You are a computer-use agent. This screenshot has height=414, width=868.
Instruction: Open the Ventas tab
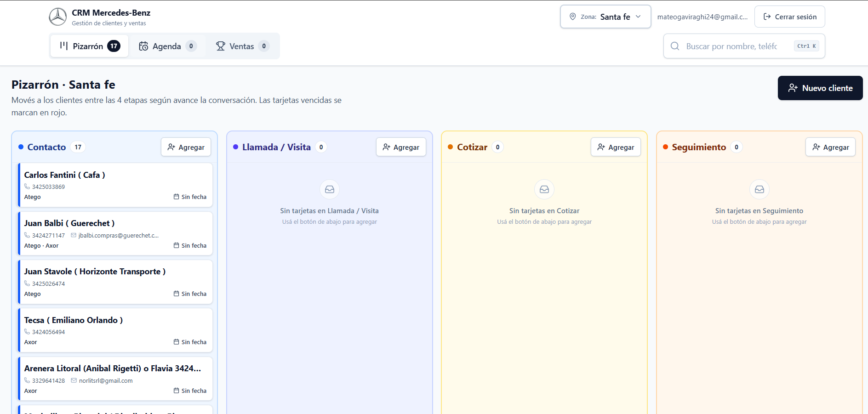pos(242,46)
